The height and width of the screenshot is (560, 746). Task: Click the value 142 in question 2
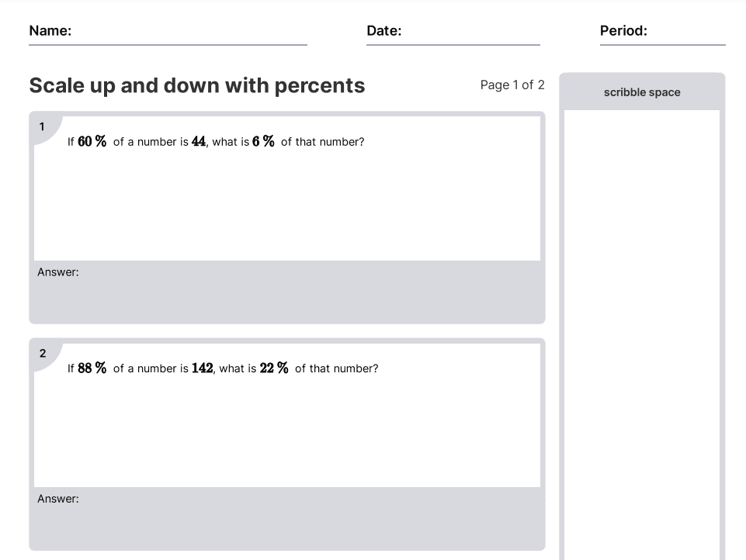(202, 368)
